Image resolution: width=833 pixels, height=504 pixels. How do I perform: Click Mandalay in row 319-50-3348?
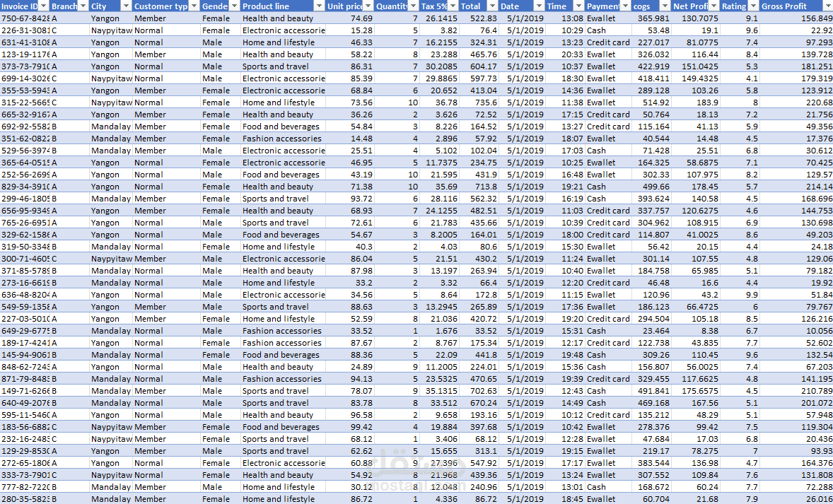[x=110, y=247]
